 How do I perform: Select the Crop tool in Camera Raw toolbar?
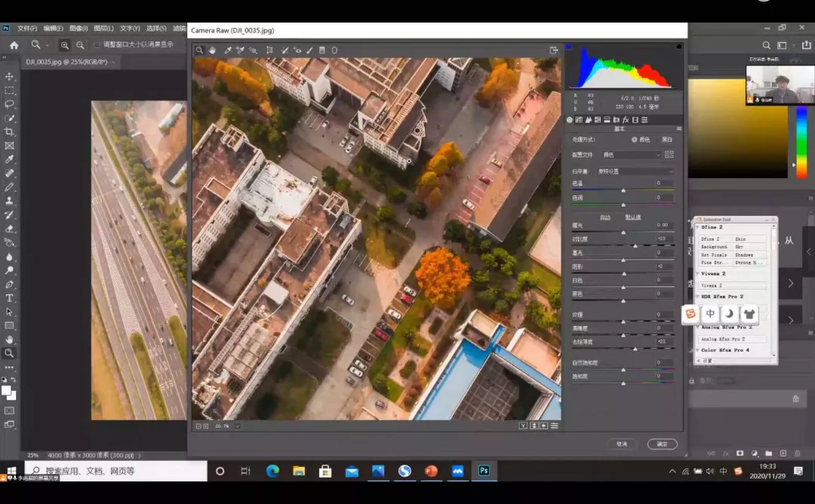[x=269, y=51]
